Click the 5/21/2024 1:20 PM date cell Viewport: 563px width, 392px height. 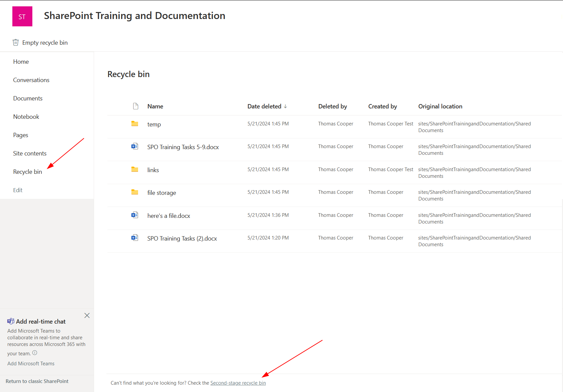coord(268,238)
